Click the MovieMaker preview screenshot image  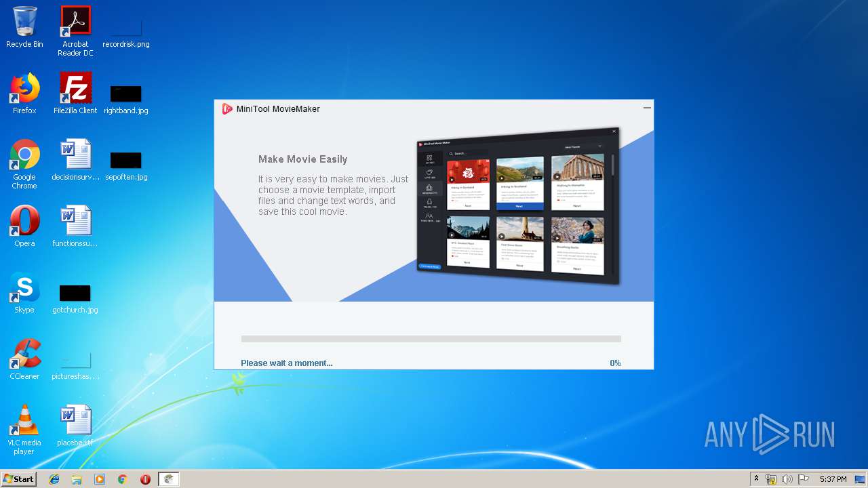tap(518, 207)
